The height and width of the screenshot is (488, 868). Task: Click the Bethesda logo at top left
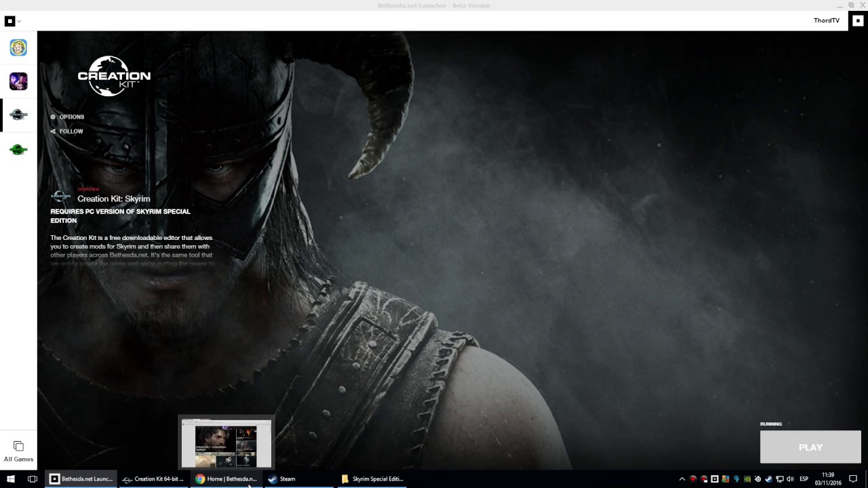pyautogui.click(x=9, y=21)
